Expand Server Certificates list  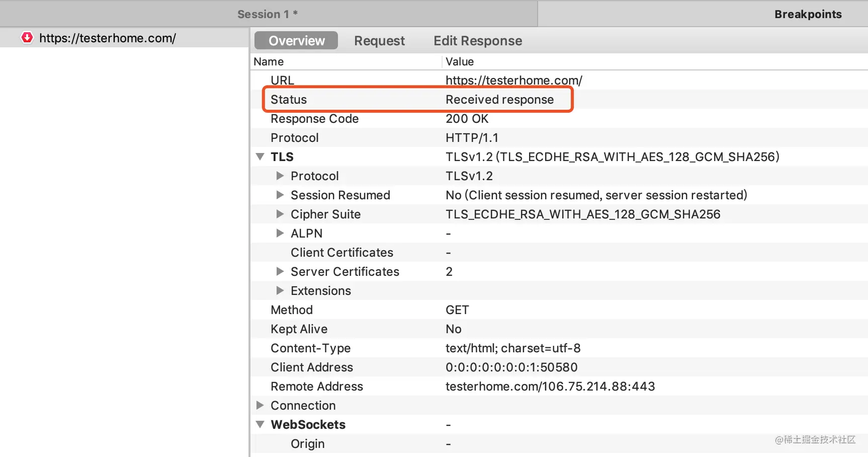pos(280,272)
